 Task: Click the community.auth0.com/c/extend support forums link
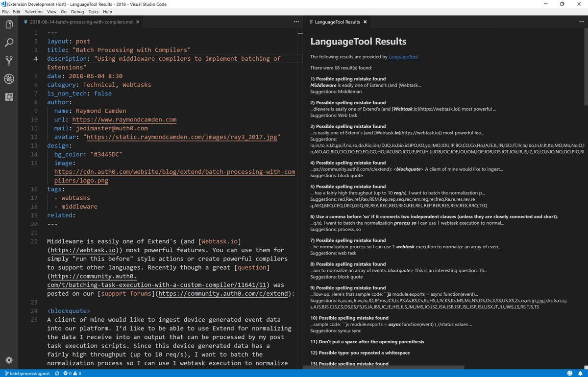(224, 294)
